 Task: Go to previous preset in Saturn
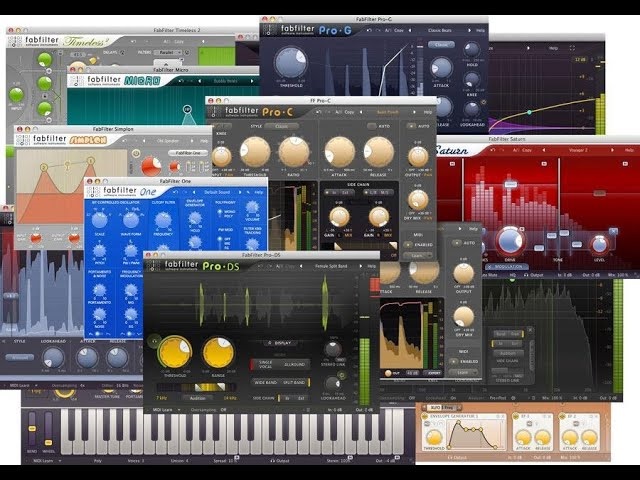coord(544,150)
